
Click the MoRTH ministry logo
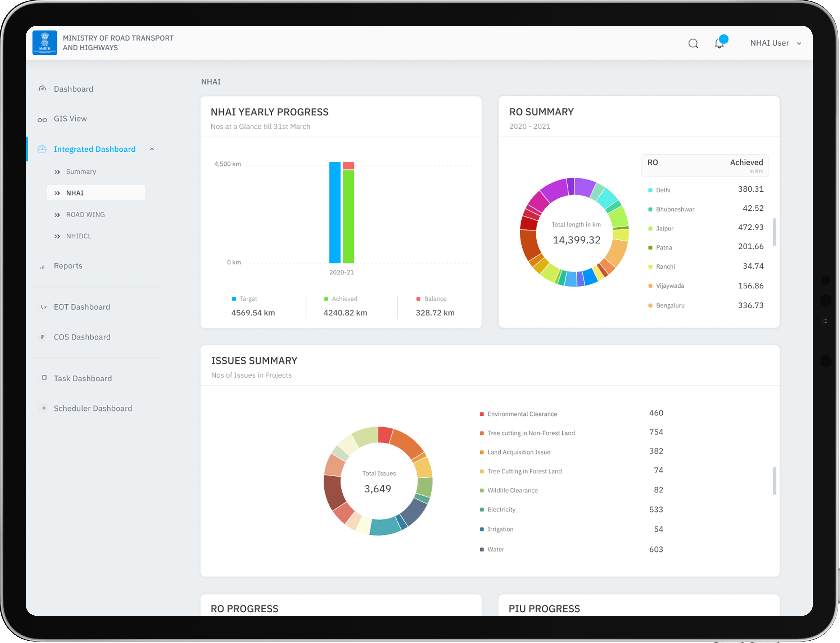coord(45,43)
